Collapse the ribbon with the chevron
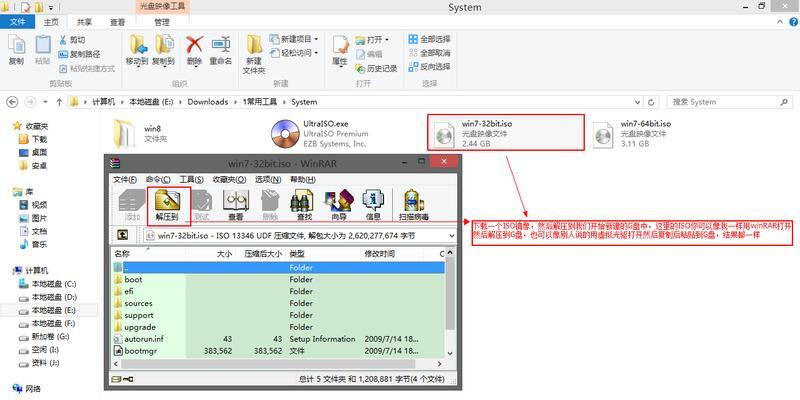 coord(781,22)
